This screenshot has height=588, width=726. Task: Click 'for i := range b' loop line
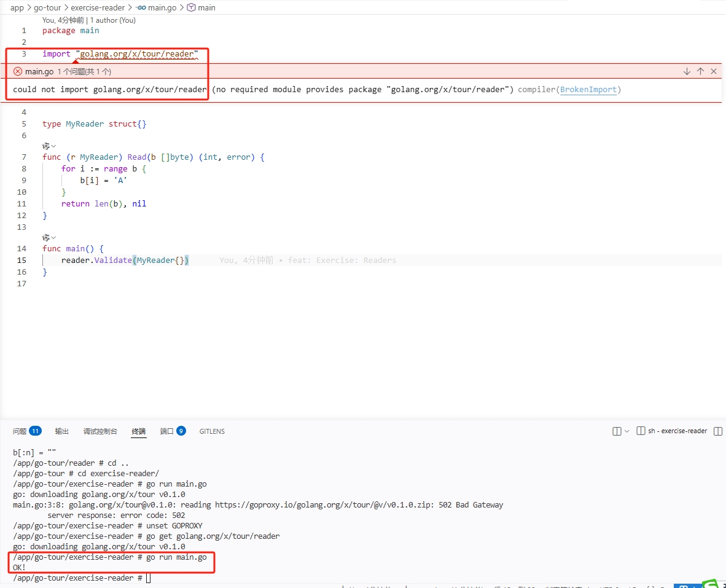pos(104,168)
